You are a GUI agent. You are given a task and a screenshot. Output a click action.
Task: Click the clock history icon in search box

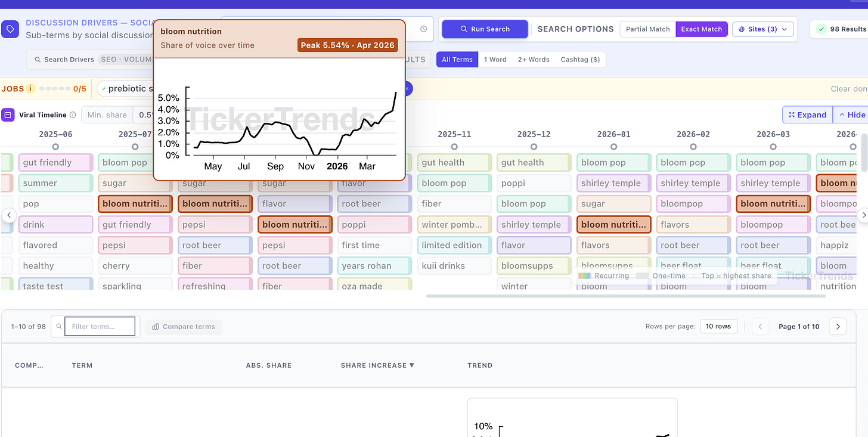(423, 29)
